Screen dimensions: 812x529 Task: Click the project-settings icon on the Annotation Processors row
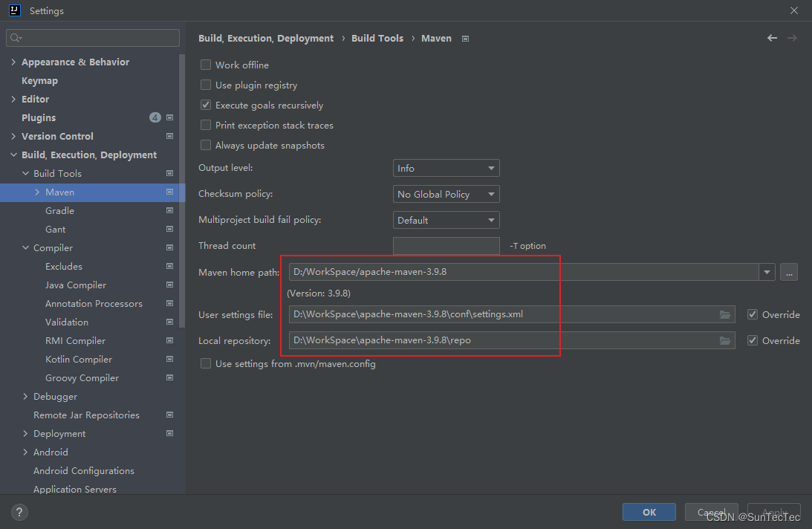[169, 304]
